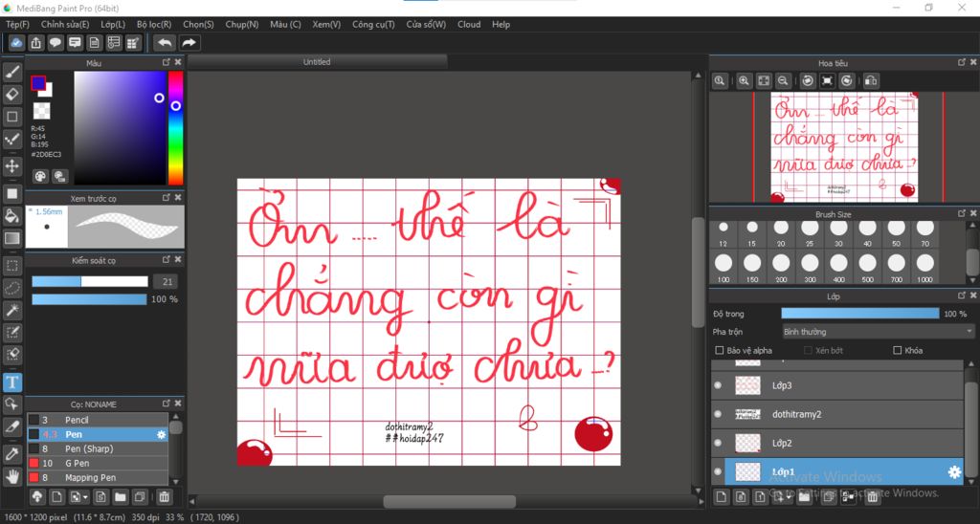Open add brush dropdown arrow in brush panel
The image size is (980, 524).
(x=85, y=498)
